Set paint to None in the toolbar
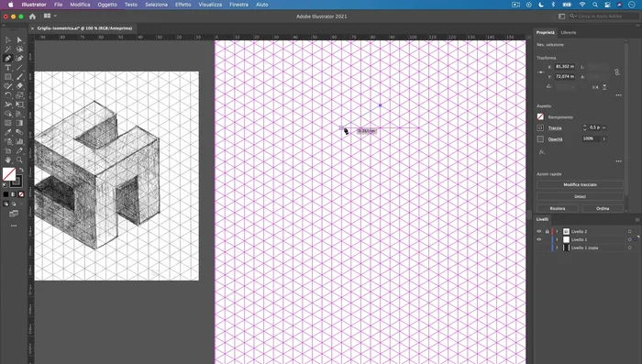Screen dimensions: 642x364 coord(21,194)
